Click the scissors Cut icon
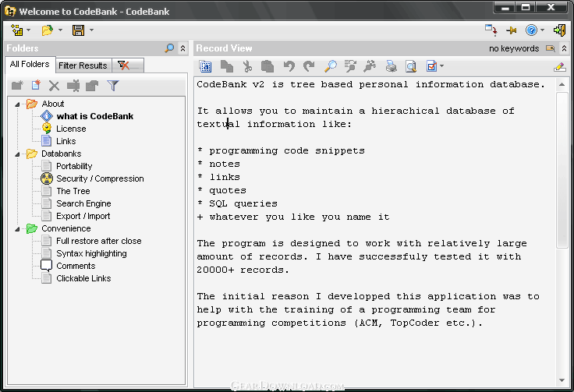This screenshot has height=392, width=574. point(247,66)
